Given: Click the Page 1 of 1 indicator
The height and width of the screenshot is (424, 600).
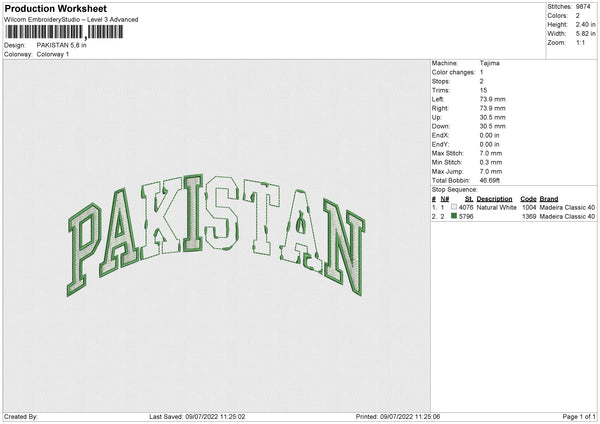Looking at the screenshot, I should pyautogui.click(x=579, y=417).
